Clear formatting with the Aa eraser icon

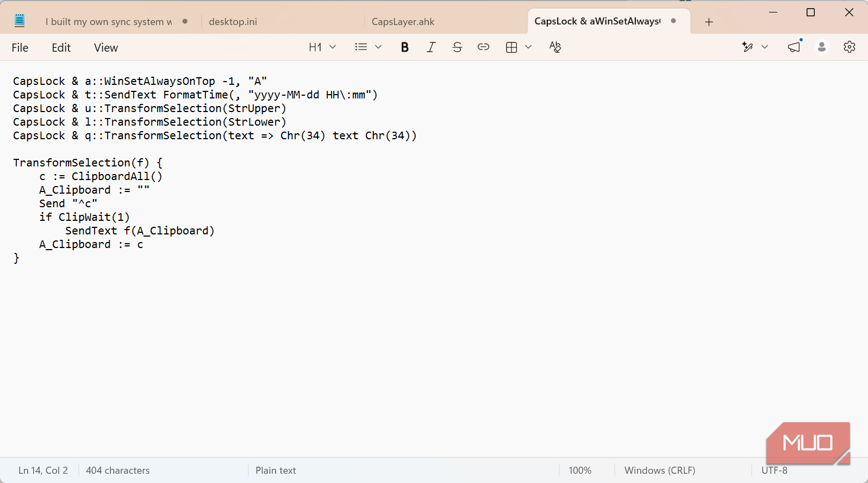click(x=555, y=47)
